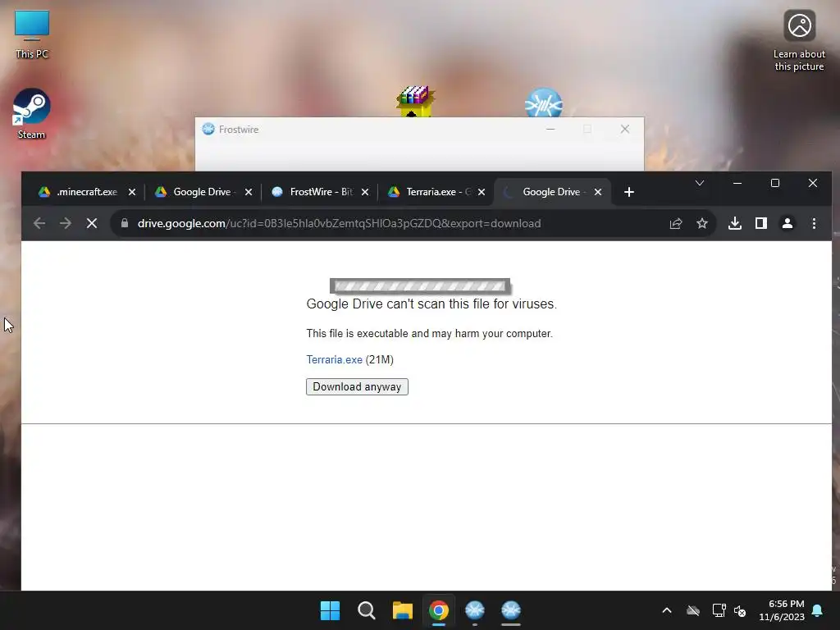Open File Explorer from the taskbar

402,610
